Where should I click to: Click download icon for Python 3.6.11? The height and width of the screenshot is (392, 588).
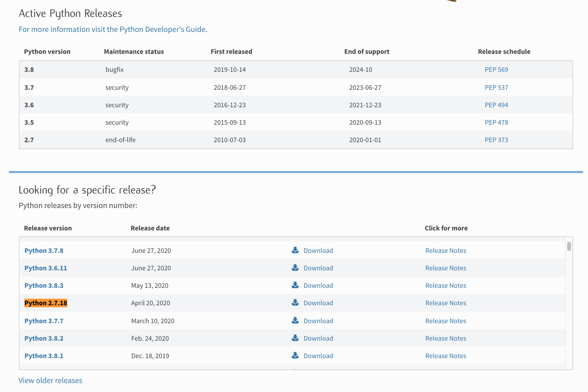pos(295,268)
